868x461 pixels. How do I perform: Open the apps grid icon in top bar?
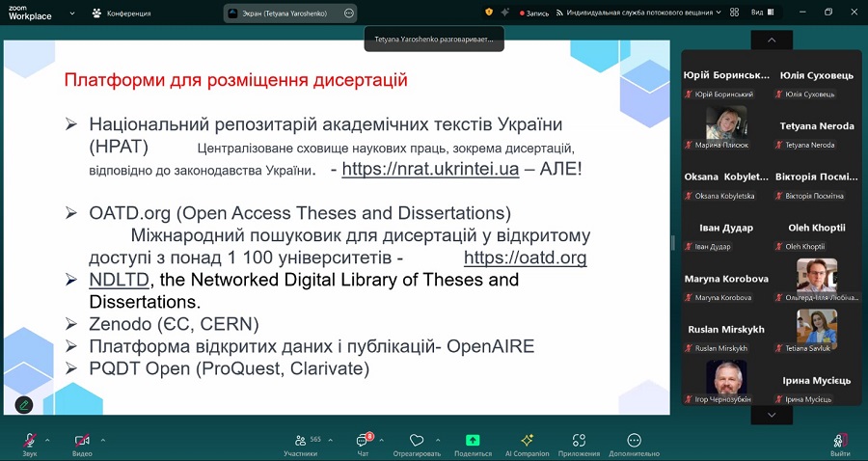735,13
